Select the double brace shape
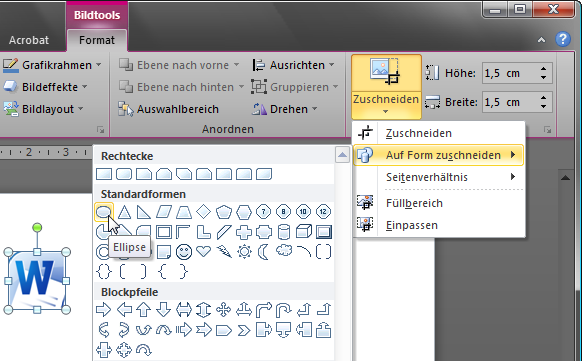Image resolution: width=582 pixels, height=361 pixels. pos(104,272)
